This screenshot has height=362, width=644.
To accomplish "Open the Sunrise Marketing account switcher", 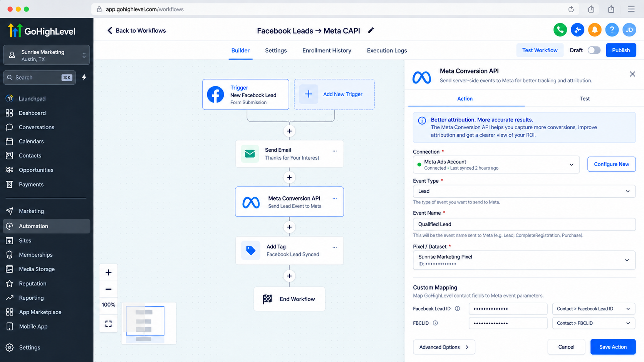I will coord(47,55).
